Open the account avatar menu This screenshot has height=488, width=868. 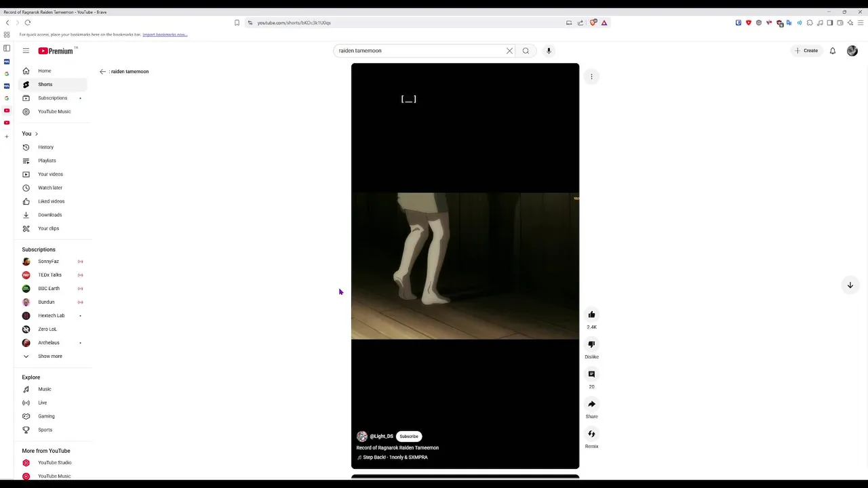click(852, 51)
